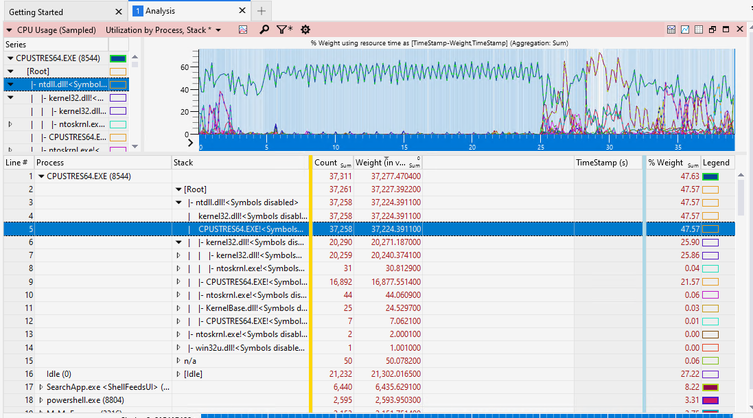This screenshot has width=753, height=418.
Task: Select the Analysis tab
Action: pos(160,11)
